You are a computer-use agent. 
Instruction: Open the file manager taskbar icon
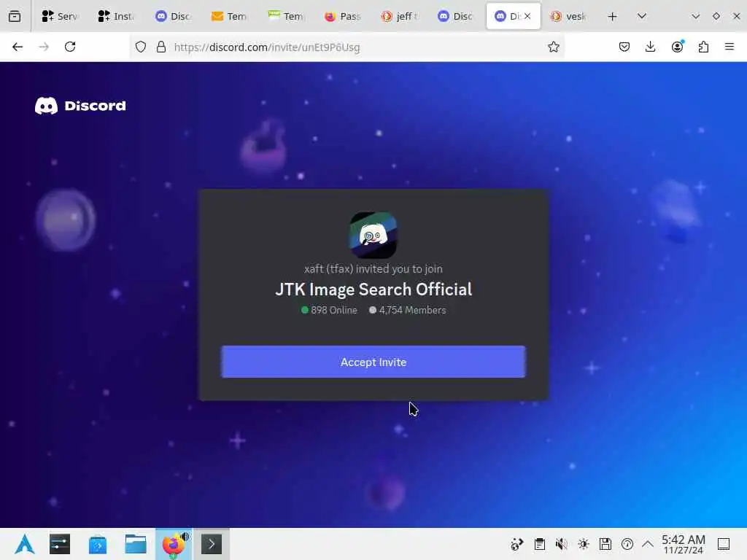(135, 544)
